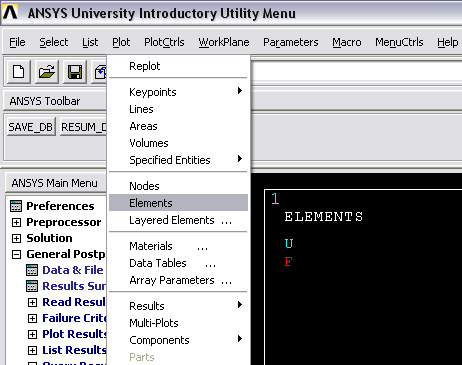Choose Lines in the Plot menu
The width and height of the screenshot is (462, 365).
178,109
